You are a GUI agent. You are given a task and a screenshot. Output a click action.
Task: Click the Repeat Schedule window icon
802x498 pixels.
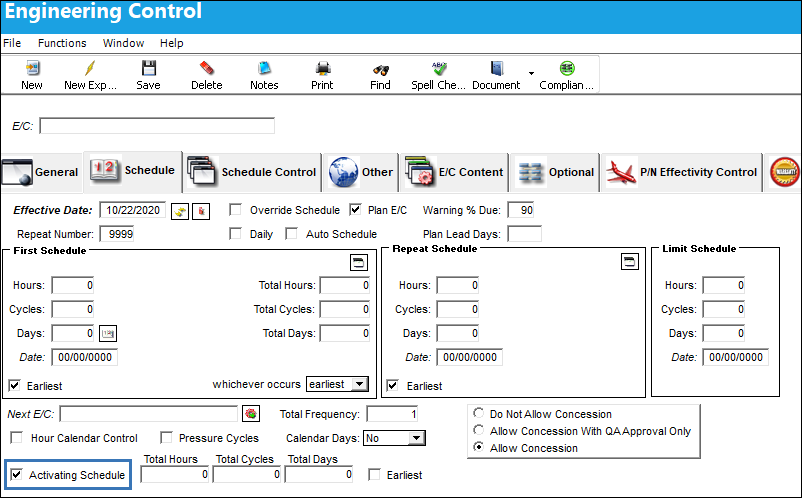630,262
